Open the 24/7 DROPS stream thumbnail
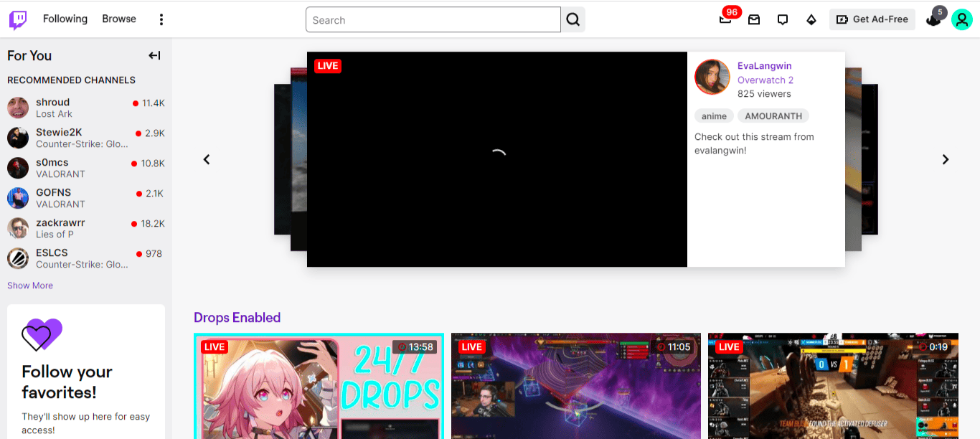The height and width of the screenshot is (439, 980). coord(319,386)
